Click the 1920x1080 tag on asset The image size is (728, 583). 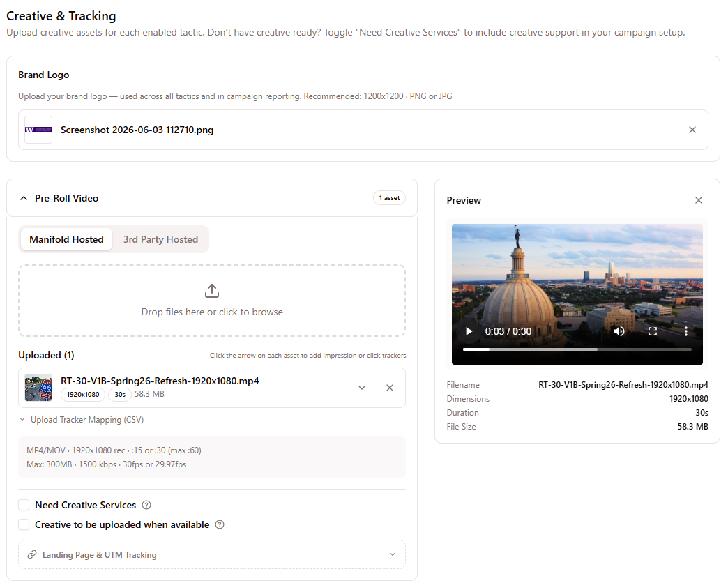(x=83, y=395)
